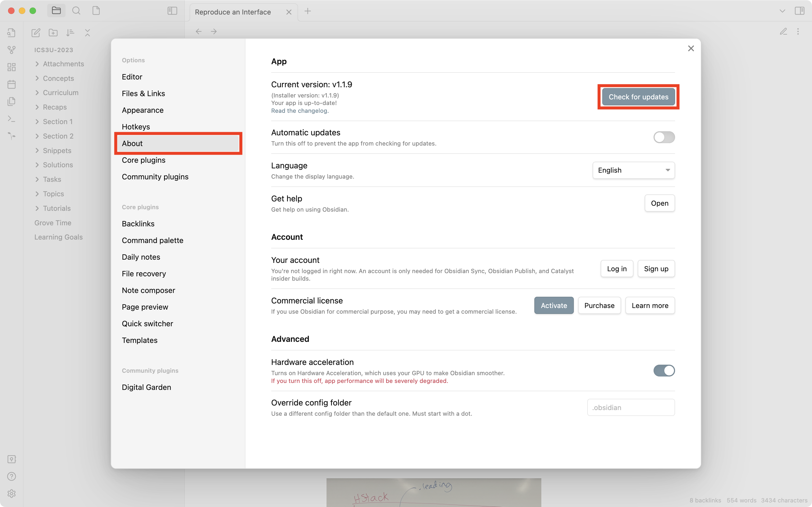Open the search magnifier icon
This screenshot has width=812, height=507.
pos(76,11)
